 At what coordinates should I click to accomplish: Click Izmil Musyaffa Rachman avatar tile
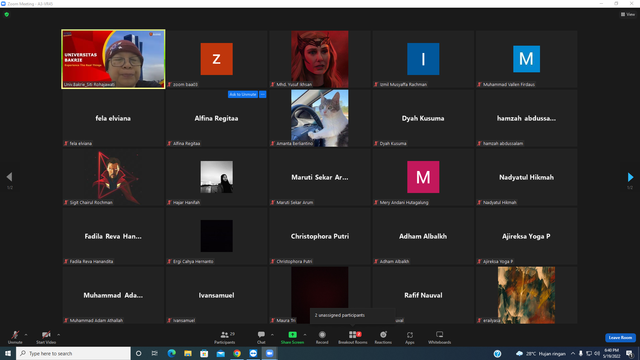(423, 59)
